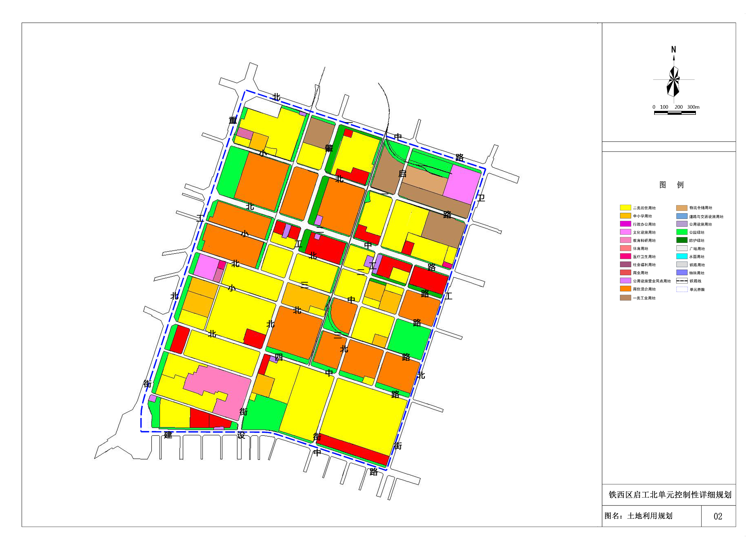Click the 铁西区启工北单元控制性详细规划 title text
756x543 pixels.
(x=670, y=495)
